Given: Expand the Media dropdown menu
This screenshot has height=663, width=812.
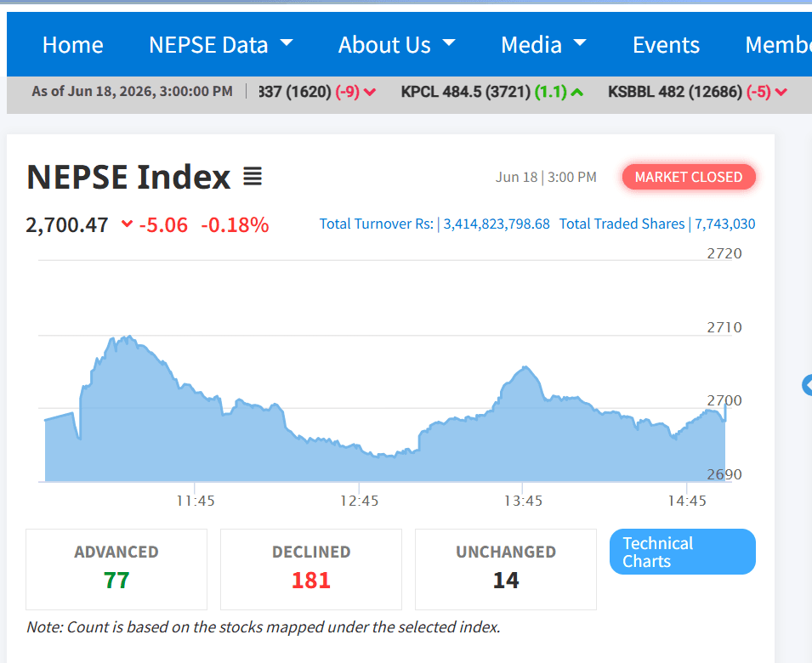Looking at the screenshot, I should click(x=543, y=45).
